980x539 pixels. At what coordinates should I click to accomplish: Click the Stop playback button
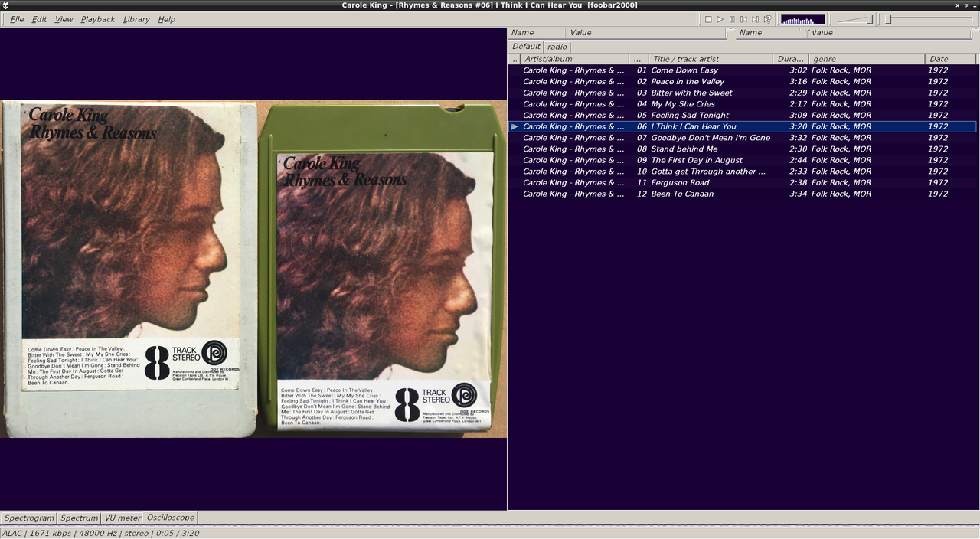click(x=708, y=19)
